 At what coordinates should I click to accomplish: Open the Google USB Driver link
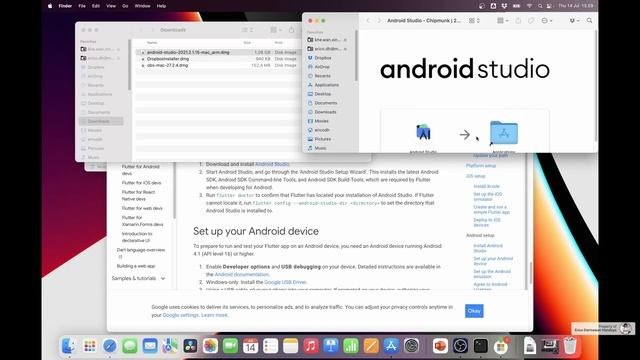[x=285, y=282]
